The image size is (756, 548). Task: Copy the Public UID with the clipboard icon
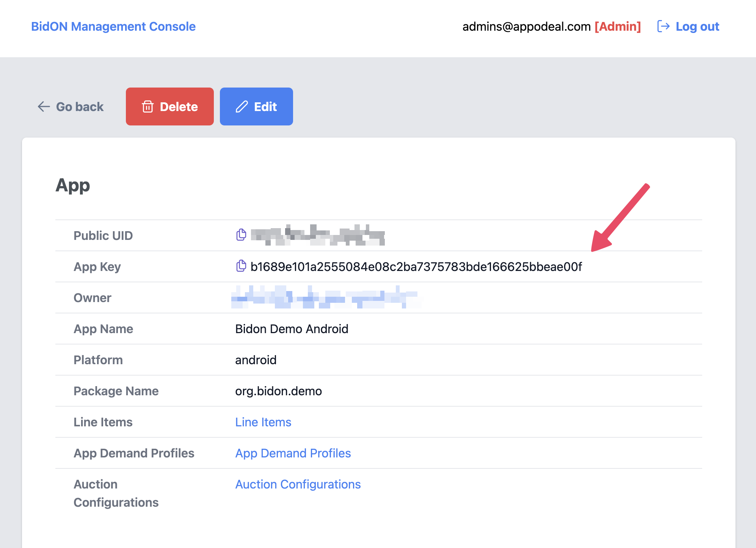(x=241, y=235)
